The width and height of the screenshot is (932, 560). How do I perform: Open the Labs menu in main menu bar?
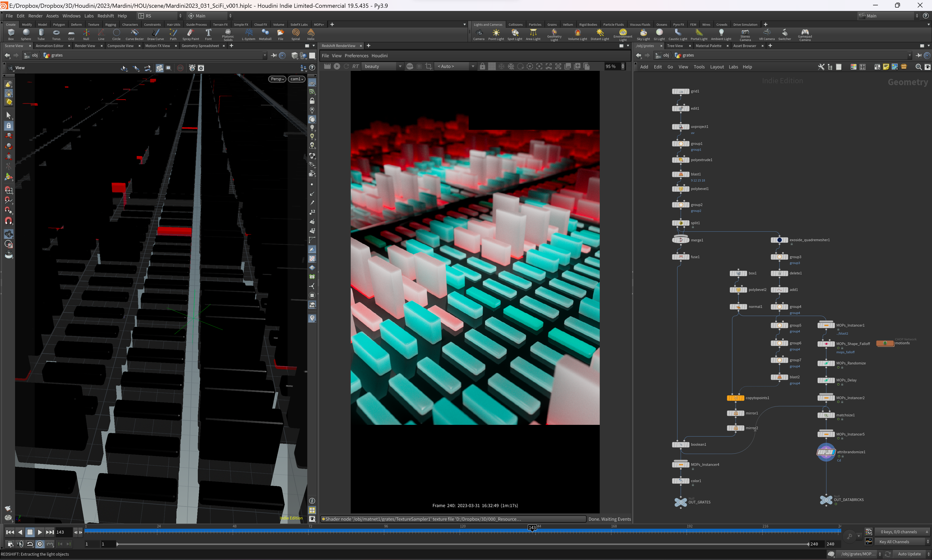pos(89,16)
